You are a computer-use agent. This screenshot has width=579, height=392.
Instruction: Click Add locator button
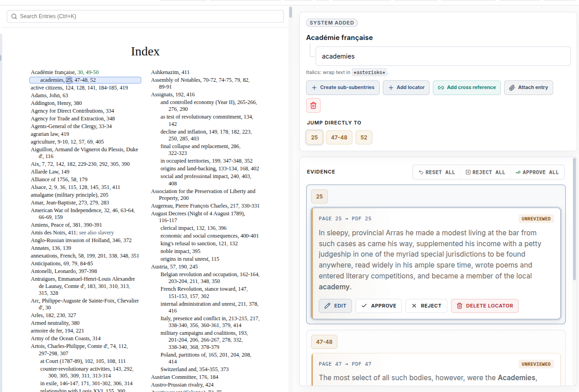(406, 88)
